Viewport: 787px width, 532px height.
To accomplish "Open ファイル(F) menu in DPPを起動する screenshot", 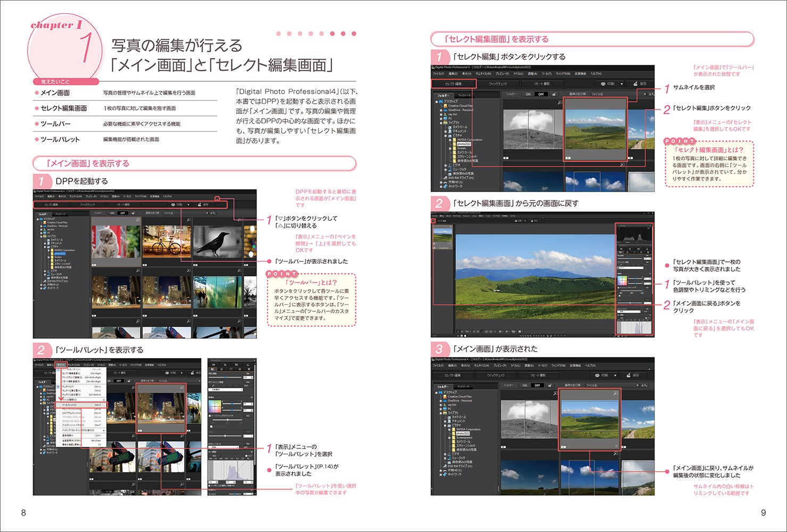I will point(39,196).
